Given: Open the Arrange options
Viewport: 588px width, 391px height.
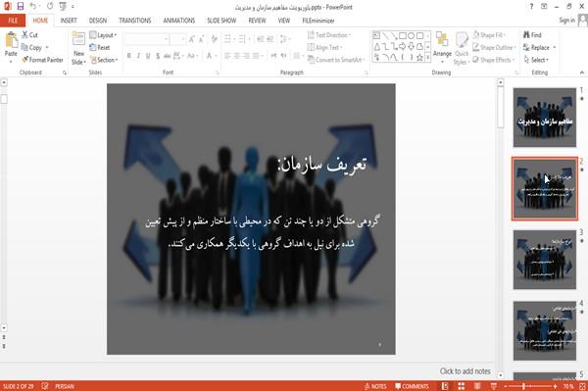Looking at the screenshot, I should tap(442, 48).
